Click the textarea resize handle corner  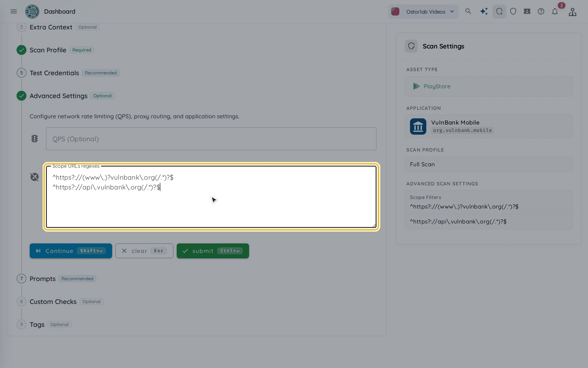coord(374,225)
